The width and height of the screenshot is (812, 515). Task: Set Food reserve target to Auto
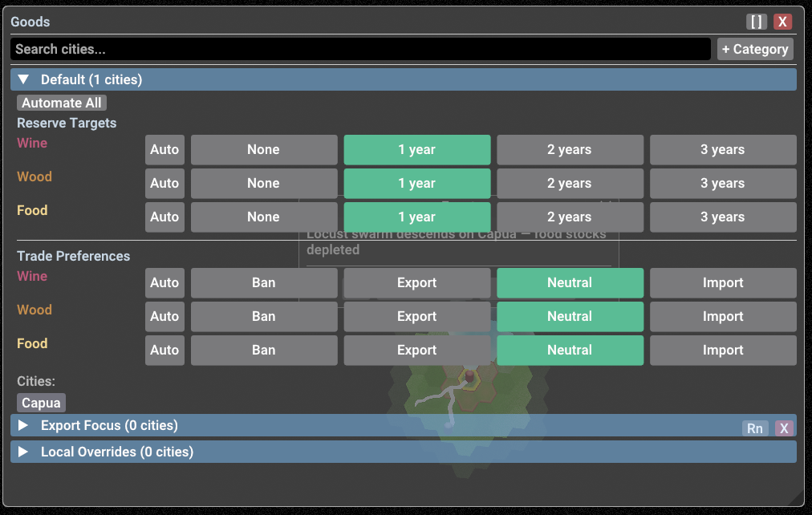pos(164,217)
